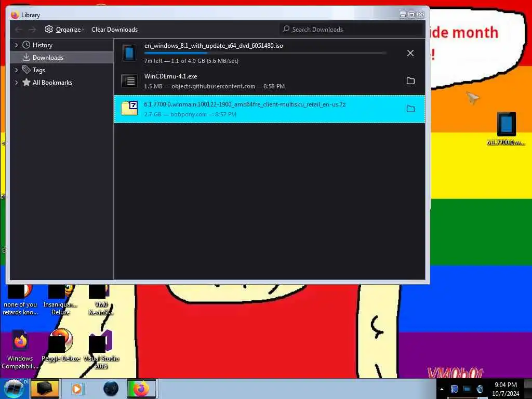Click the Downloads arrow icon in sidebar
Screen dimensions: 532x399
coord(26,57)
